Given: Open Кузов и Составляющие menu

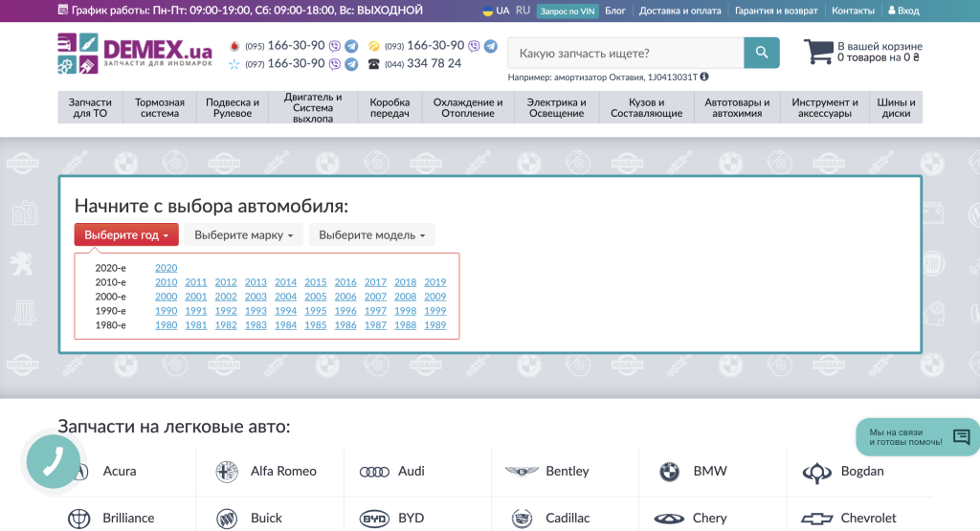Looking at the screenshot, I should click(x=646, y=107).
